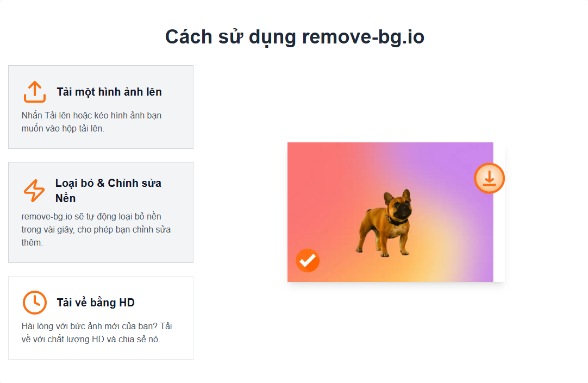Click the round download button on the image
The width and height of the screenshot is (588, 383).
[x=489, y=178]
